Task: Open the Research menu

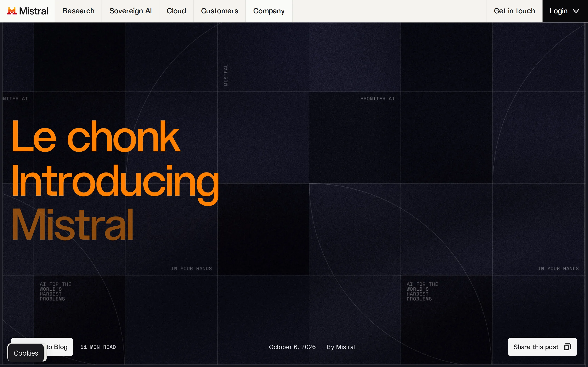Action: tap(78, 11)
